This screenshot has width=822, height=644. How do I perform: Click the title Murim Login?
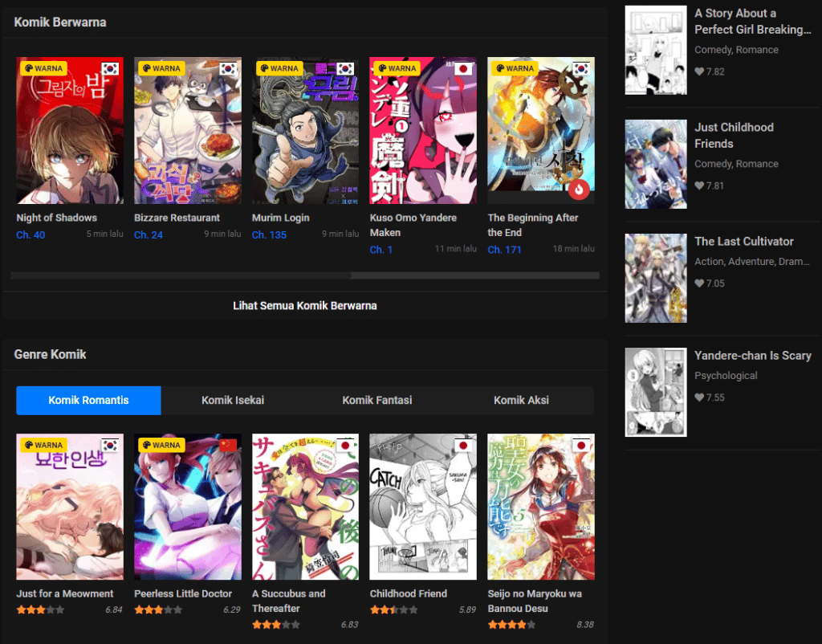pyautogui.click(x=280, y=218)
